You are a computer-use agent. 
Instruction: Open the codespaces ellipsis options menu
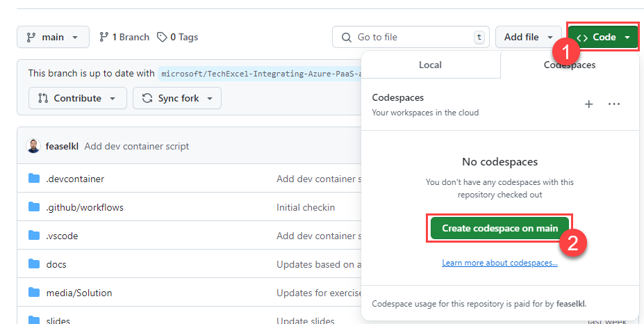613,104
